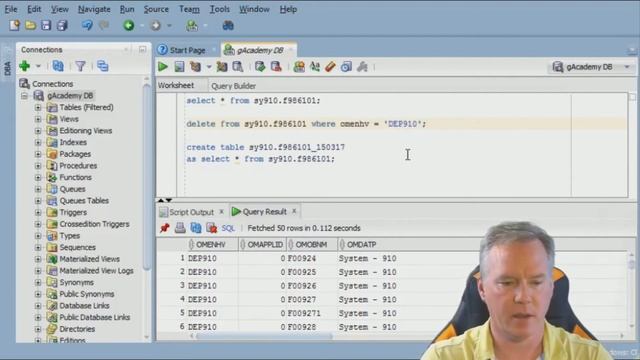640x360 pixels.
Task: Click the Print icon in Query Result toolbar
Action: point(180,228)
